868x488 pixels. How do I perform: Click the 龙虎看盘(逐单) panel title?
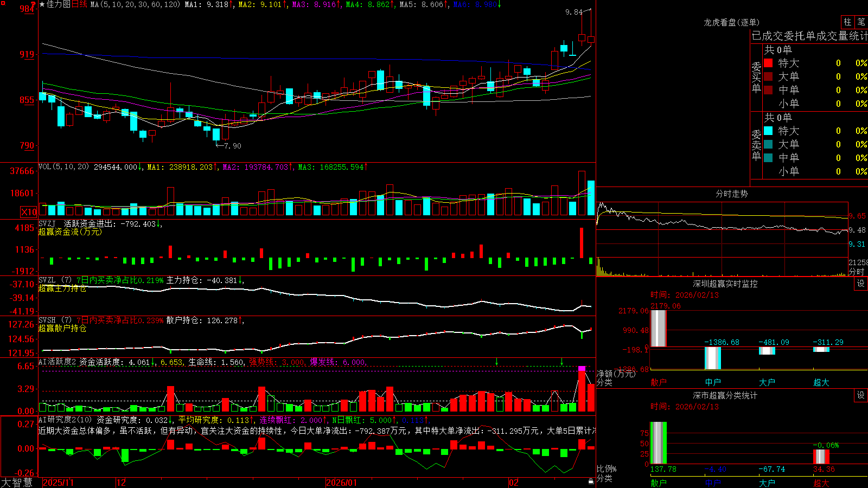click(x=731, y=22)
